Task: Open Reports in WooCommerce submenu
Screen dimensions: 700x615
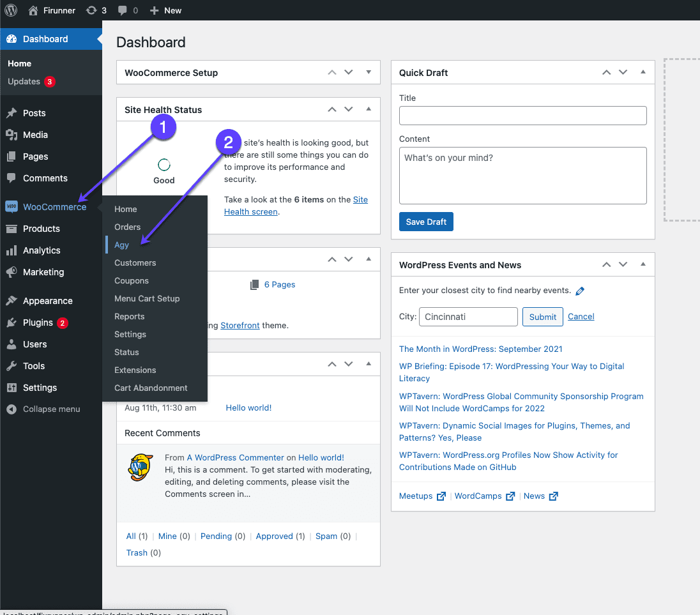Action: coord(130,316)
